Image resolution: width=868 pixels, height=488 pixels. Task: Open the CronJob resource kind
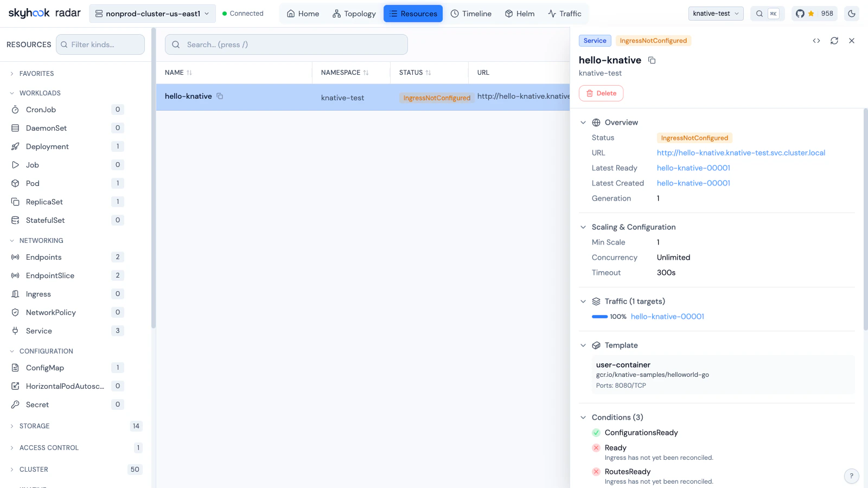[67, 110]
